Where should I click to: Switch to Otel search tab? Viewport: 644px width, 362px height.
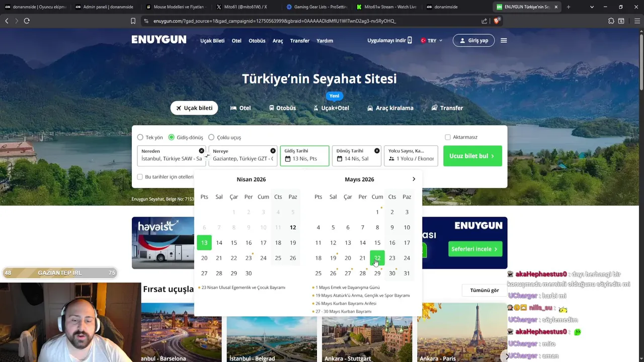tap(240, 108)
